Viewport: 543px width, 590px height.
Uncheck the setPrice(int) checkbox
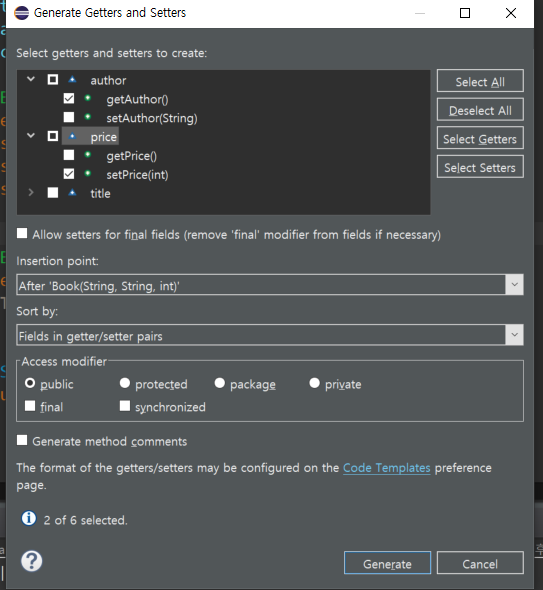69,174
